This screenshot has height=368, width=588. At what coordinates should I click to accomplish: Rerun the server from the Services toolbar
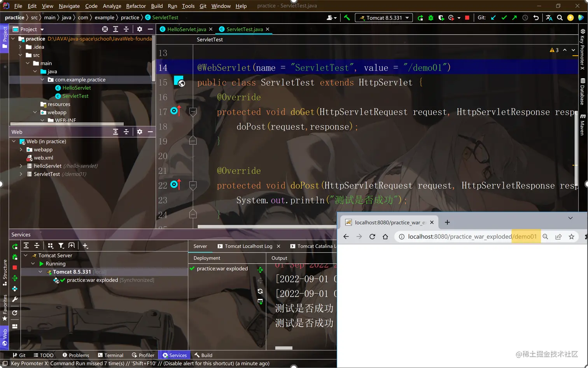[x=15, y=246]
